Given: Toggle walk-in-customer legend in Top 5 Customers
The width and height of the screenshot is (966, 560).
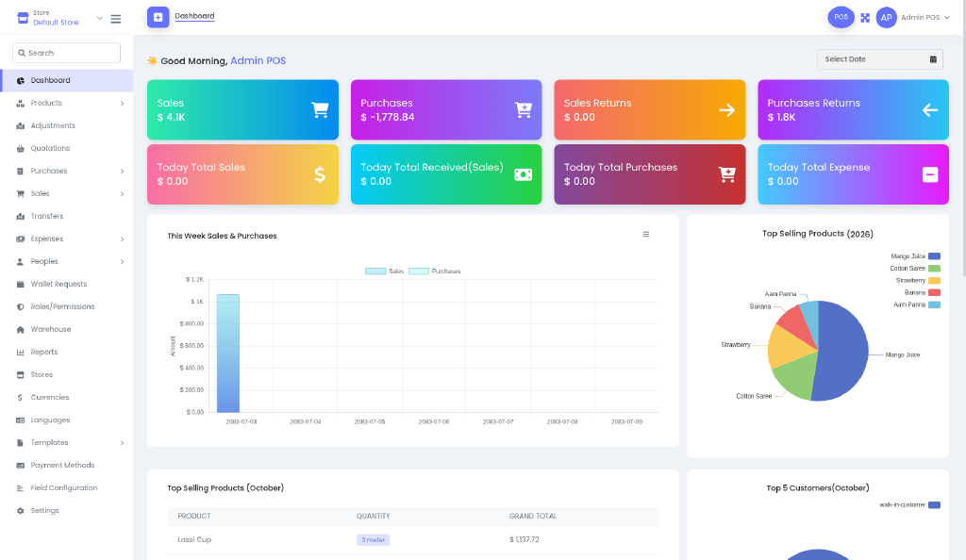Looking at the screenshot, I should click(910, 505).
